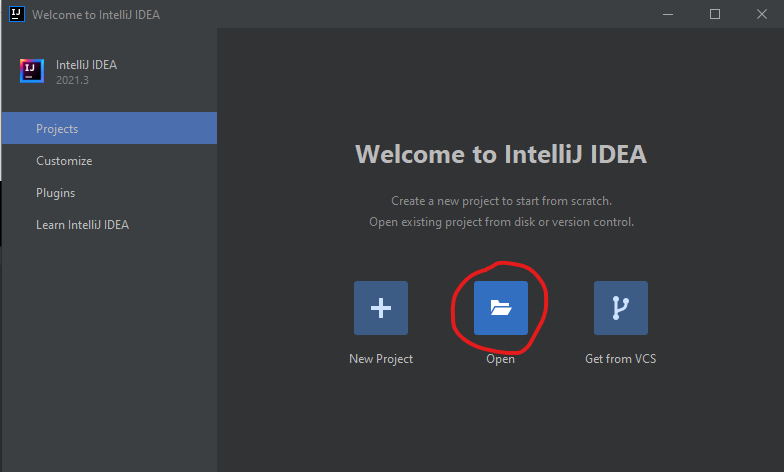The width and height of the screenshot is (784, 472).
Task: Click the IntelliJ IDEA product name in sidebar
Action: (x=86, y=64)
